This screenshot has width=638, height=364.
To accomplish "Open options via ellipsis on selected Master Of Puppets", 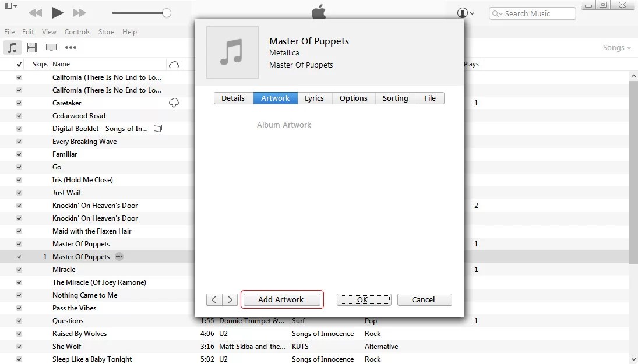I will pos(119,256).
